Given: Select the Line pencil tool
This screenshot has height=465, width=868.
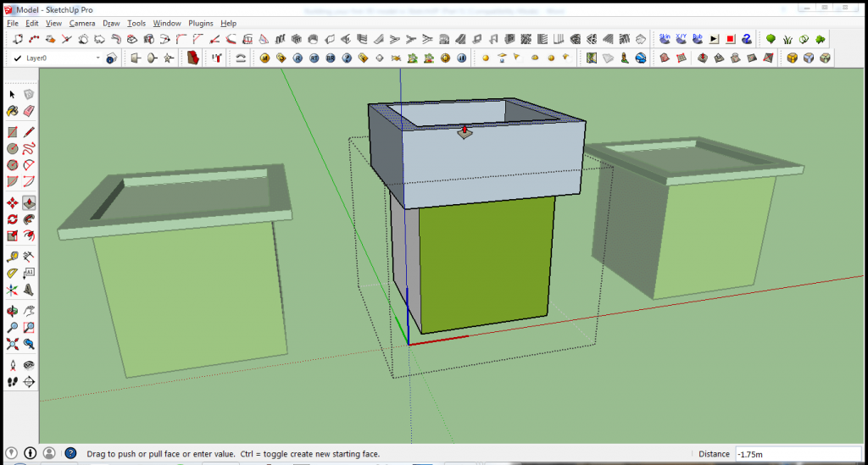Looking at the screenshot, I should 29,132.
